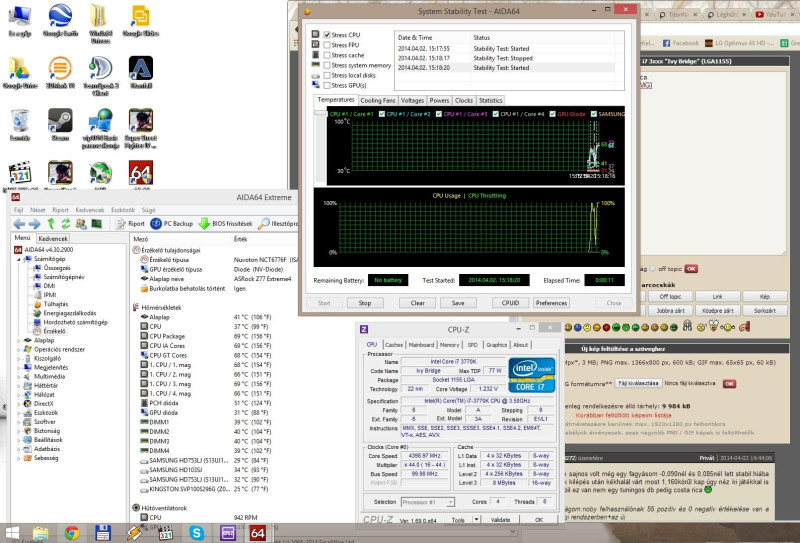Enable Stress GPU(s) checkbox

click(x=327, y=85)
